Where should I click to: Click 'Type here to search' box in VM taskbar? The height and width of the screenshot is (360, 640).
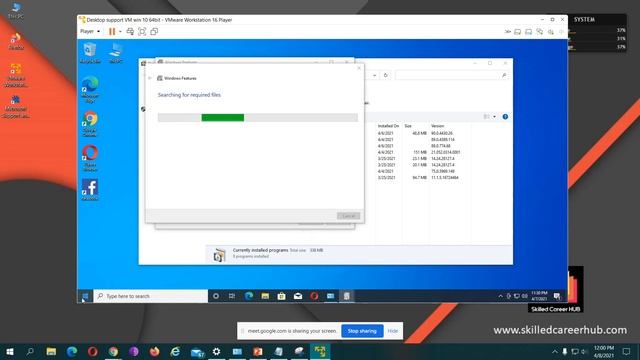(x=151, y=296)
